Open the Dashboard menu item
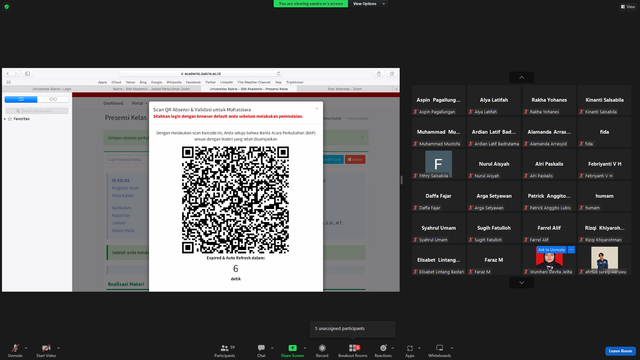 113,103
